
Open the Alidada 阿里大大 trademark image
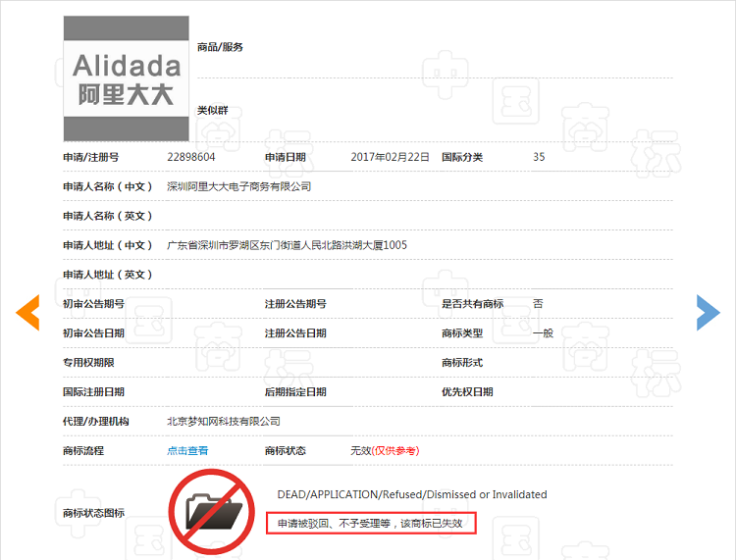pos(127,78)
